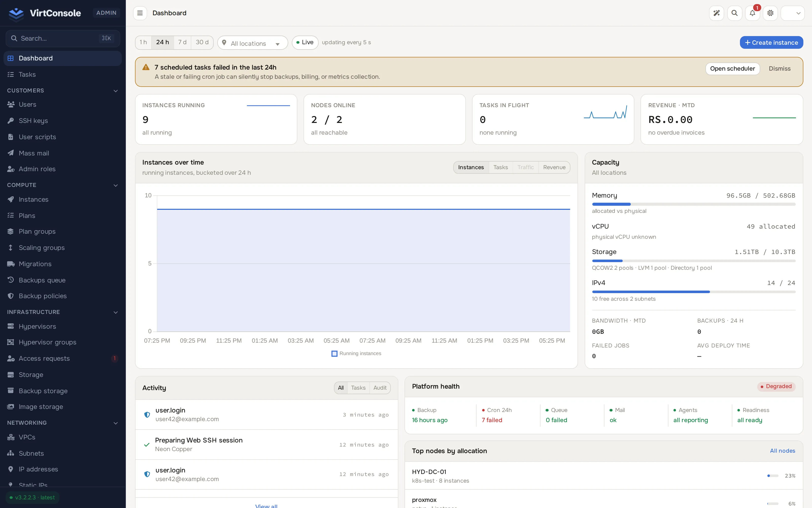812x508 pixels.
Task: Focus the sidebar Search field
Action: tap(63, 38)
